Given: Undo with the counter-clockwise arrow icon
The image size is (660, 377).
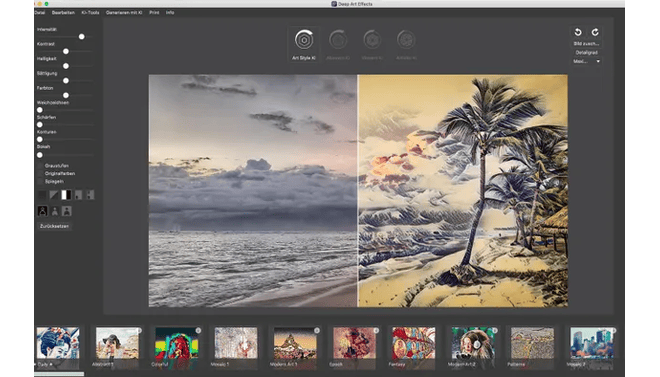Looking at the screenshot, I should 578,32.
